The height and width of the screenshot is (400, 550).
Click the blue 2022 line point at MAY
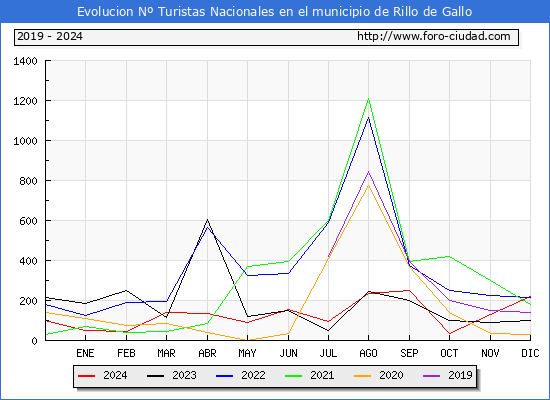click(x=247, y=275)
